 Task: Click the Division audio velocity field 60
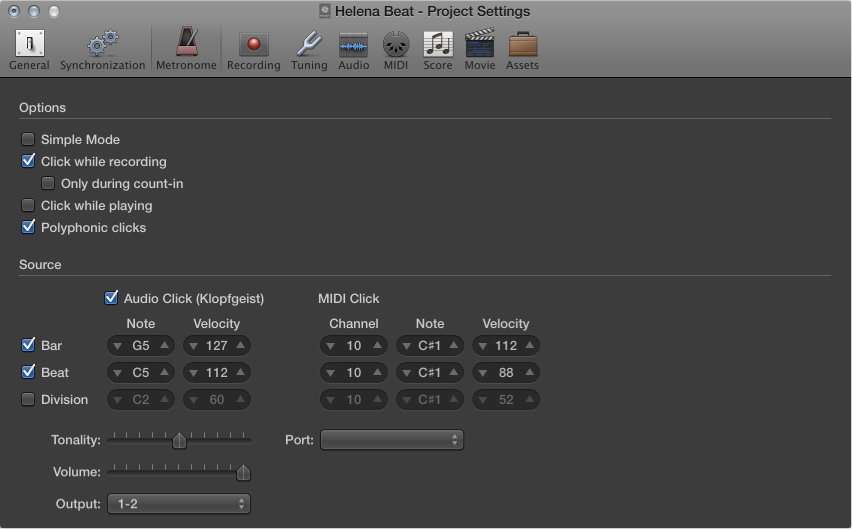point(217,400)
